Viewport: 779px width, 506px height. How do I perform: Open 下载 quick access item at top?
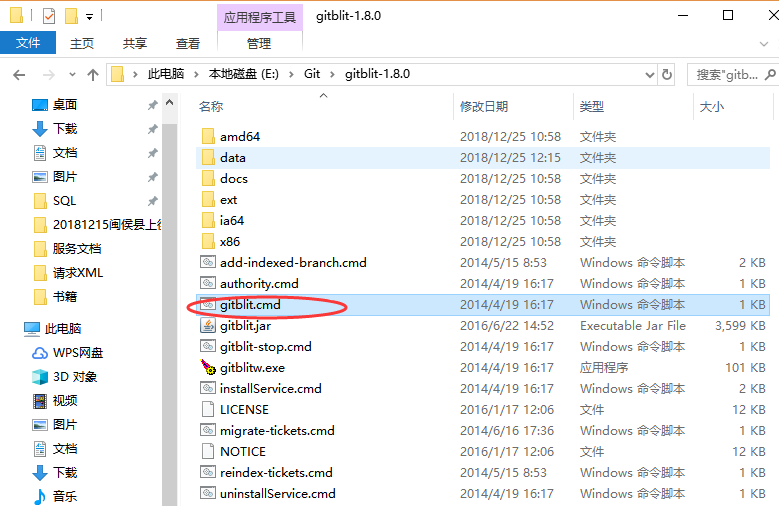pos(55,129)
